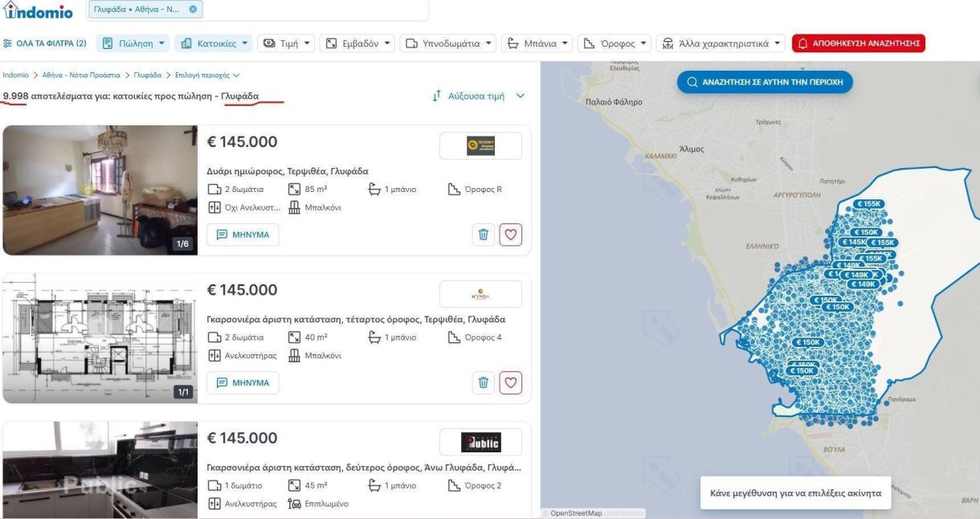Viewport: 980px width, 519px height.
Task: Open the Αύξουσα τιμή sort dropdown
Action: [x=478, y=96]
